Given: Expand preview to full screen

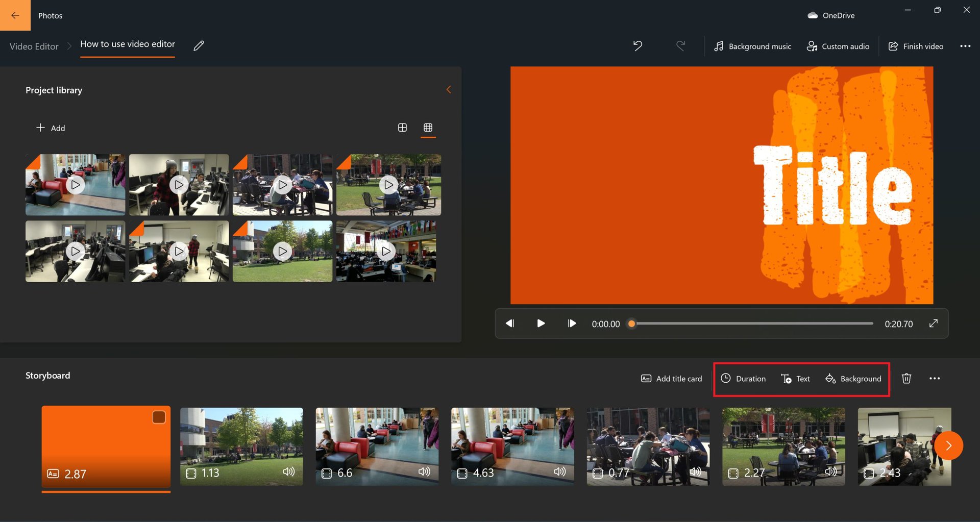Looking at the screenshot, I should pyautogui.click(x=933, y=324).
